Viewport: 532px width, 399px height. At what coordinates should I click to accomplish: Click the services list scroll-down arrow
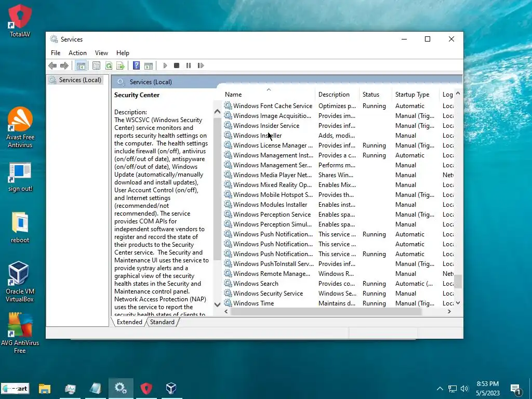(458, 303)
